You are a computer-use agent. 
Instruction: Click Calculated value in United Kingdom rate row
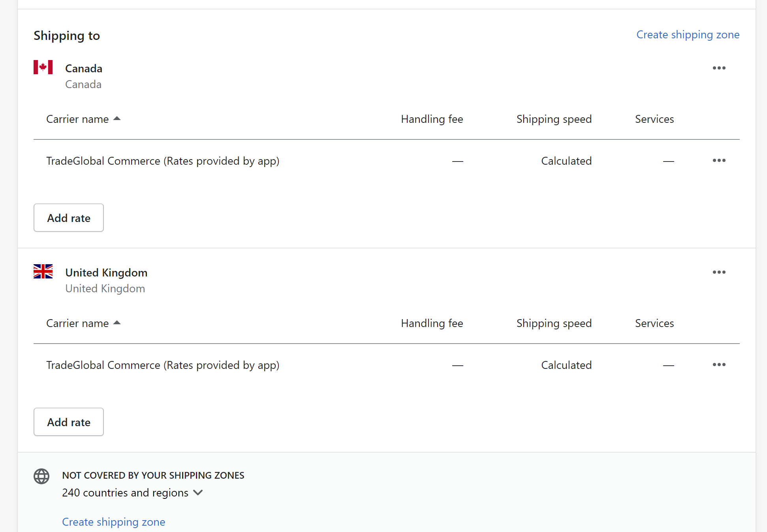coord(566,365)
